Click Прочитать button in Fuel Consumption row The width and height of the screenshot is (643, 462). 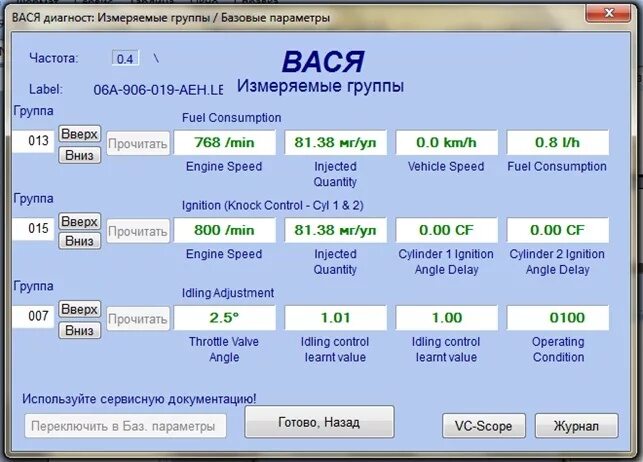coord(138,143)
